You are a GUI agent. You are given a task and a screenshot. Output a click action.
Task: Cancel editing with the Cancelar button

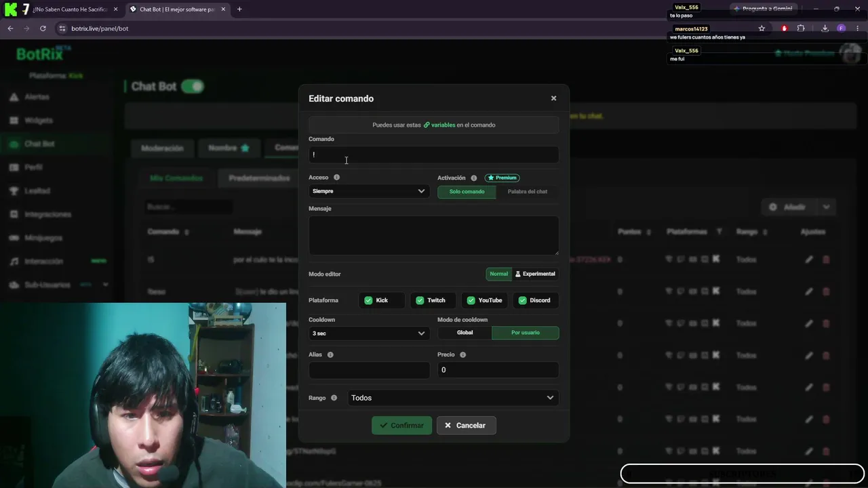[x=466, y=426]
